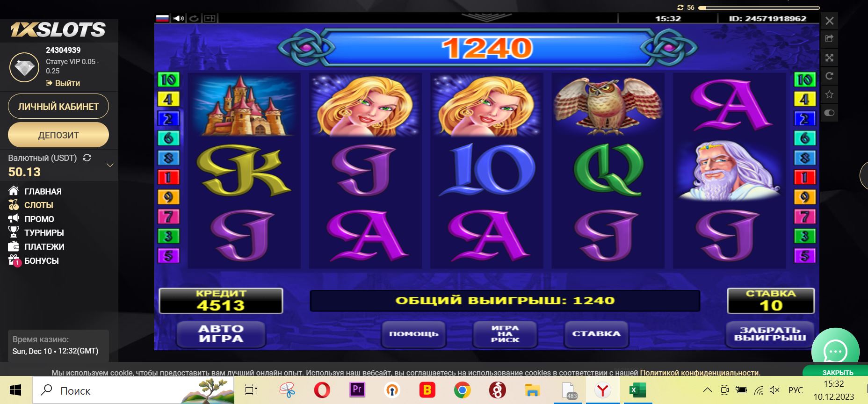Click the progress bar at top right
The height and width of the screenshot is (404, 868).
point(759,7)
